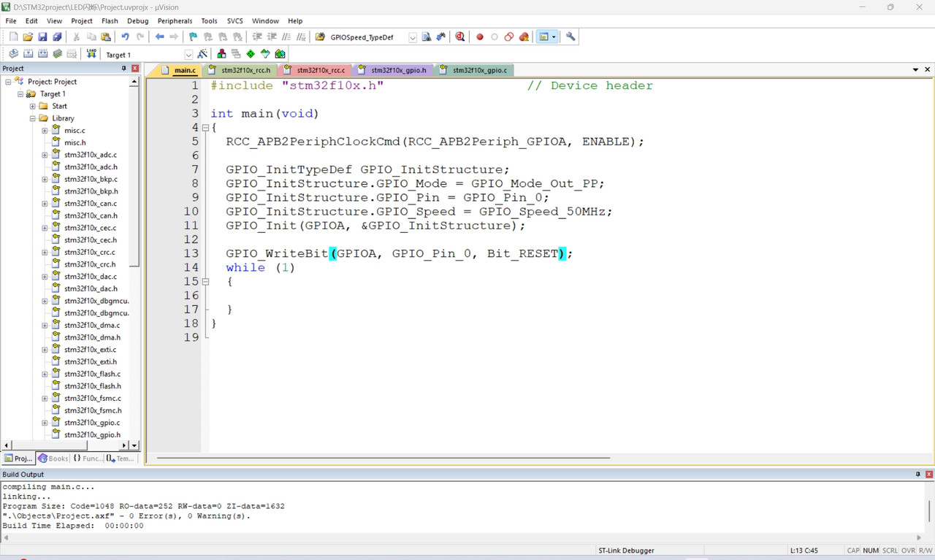Create a new file via toolbar icon

(13, 37)
